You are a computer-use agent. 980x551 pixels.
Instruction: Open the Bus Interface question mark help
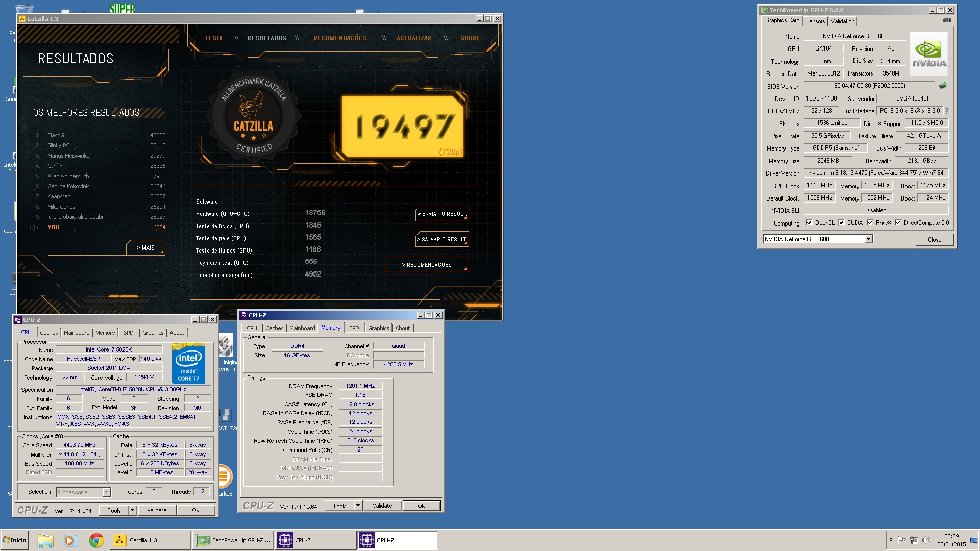coord(947,111)
